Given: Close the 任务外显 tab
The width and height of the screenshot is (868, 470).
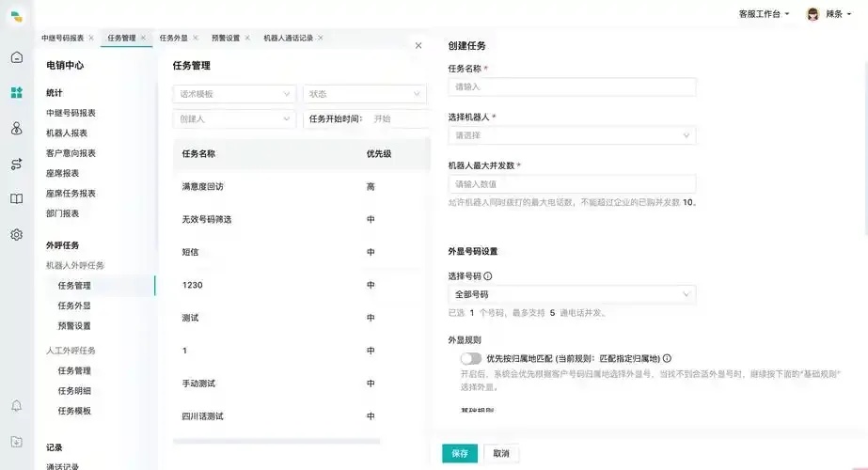Looking at the screenshot, I should pos(195,38).
